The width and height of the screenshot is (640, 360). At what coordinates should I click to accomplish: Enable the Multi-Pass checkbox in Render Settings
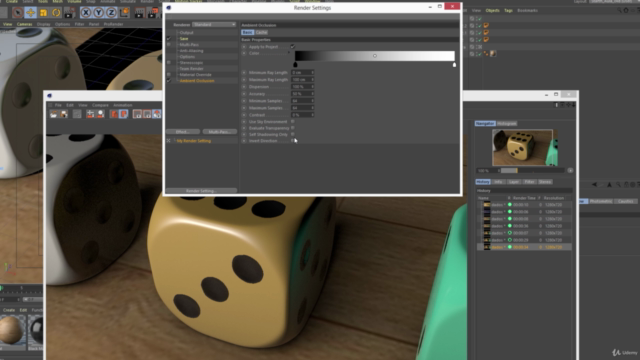(169, 44)
